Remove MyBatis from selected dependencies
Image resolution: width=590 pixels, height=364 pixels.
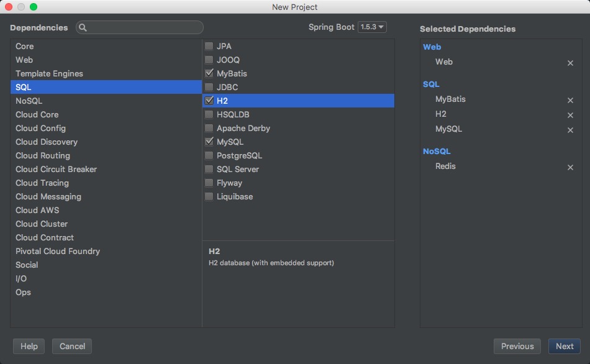(570, 100)
